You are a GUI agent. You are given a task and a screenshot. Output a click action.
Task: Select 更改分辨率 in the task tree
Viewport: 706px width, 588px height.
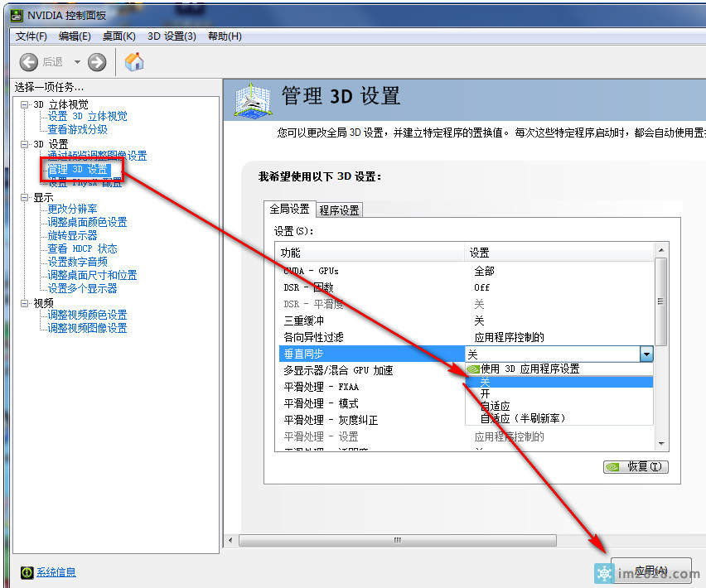point(72,209)
